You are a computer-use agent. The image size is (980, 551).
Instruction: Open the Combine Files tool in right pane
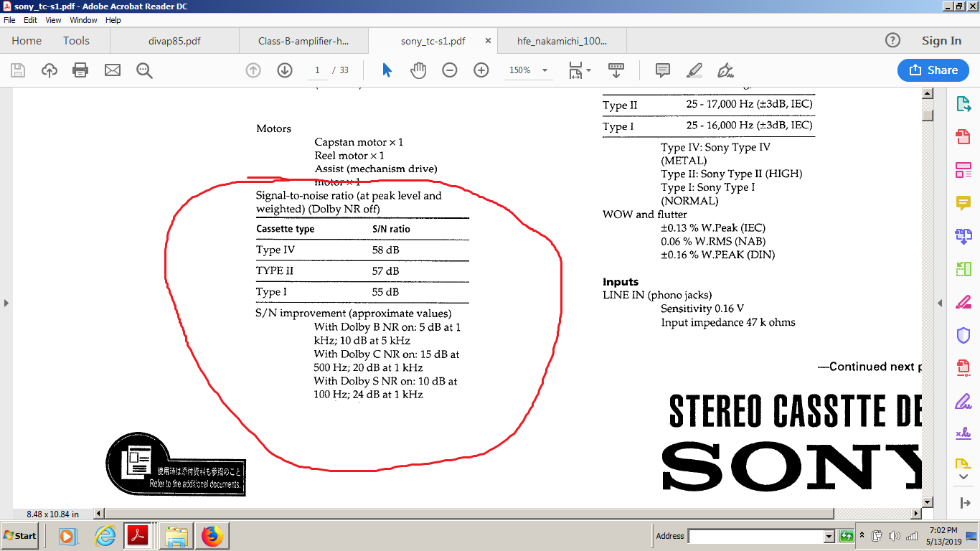click(963, 236)
